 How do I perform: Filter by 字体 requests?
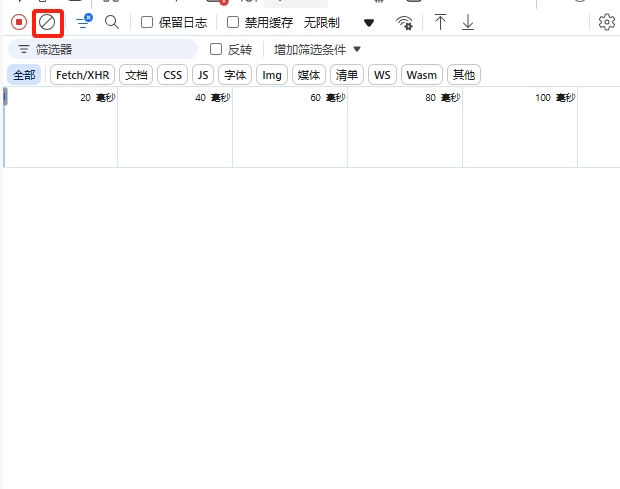(x=235, y=75)
